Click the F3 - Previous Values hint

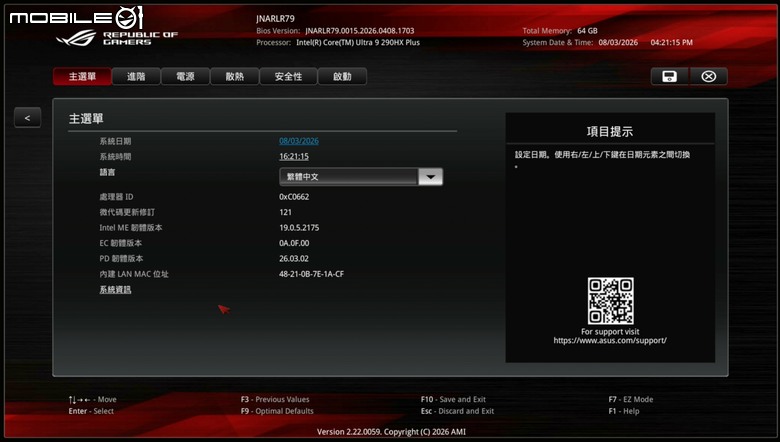coord(275,399)
